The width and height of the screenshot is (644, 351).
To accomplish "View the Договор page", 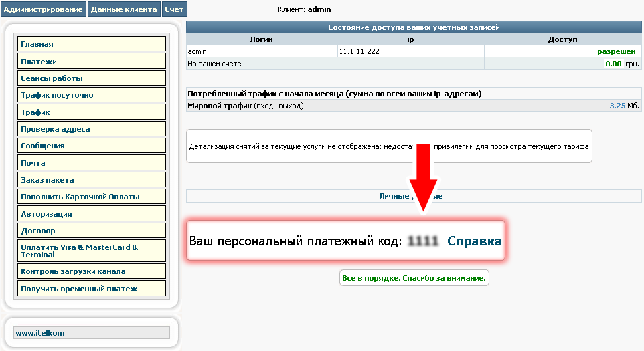I will point(92,231).
